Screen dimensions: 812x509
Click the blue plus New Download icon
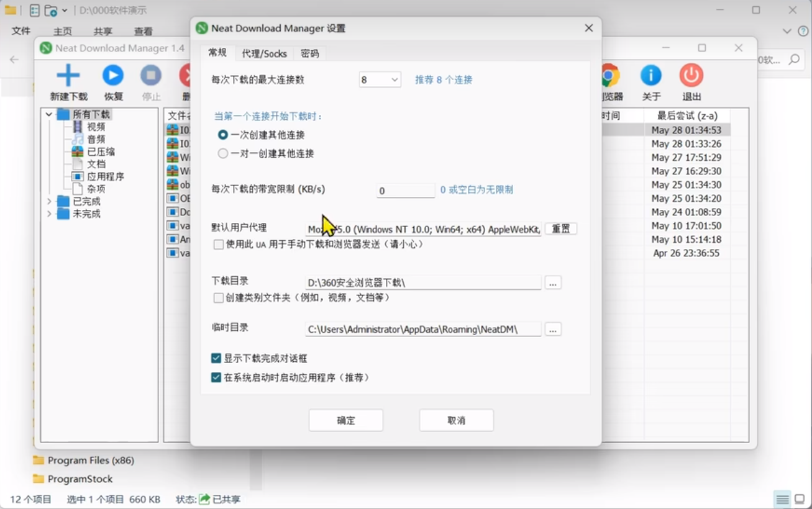[68, 75]
